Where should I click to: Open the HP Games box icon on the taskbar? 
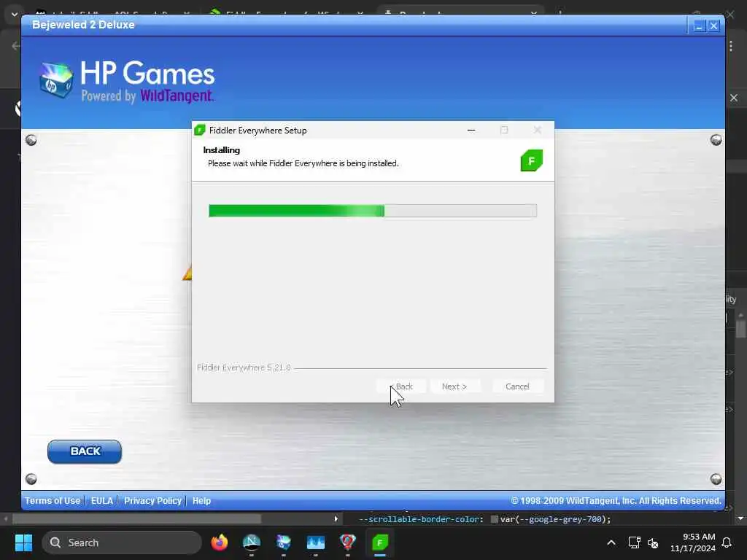coord(284,542)
